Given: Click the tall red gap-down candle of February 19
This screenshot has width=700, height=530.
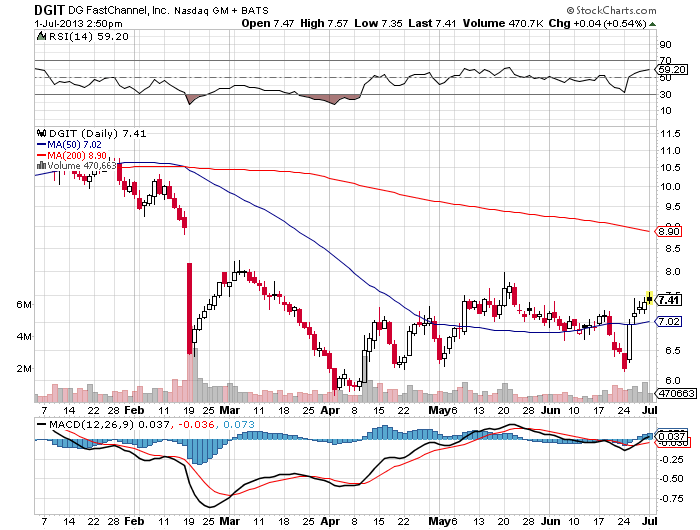Looking at the screenshot, I should (x=189, y=309).
